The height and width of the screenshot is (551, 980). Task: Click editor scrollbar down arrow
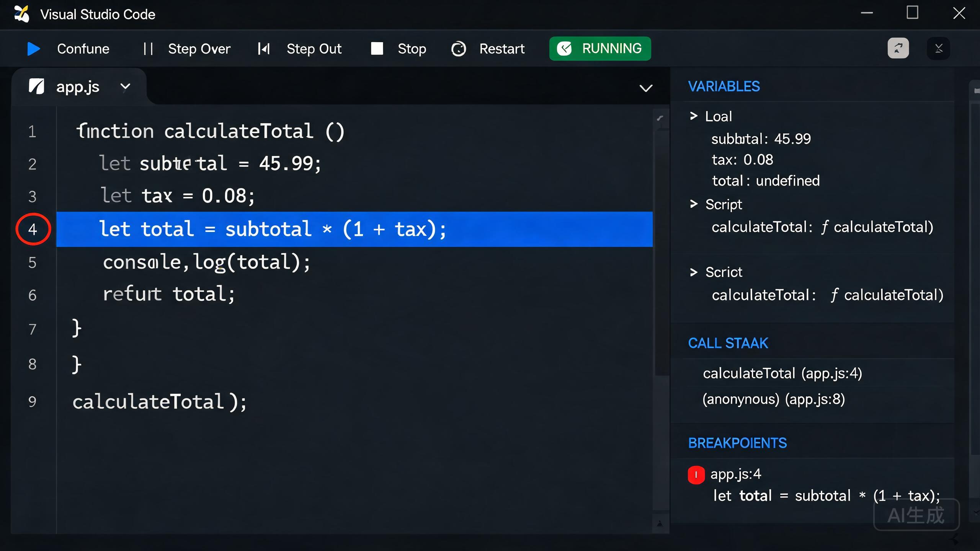click(x=660, y=523)
